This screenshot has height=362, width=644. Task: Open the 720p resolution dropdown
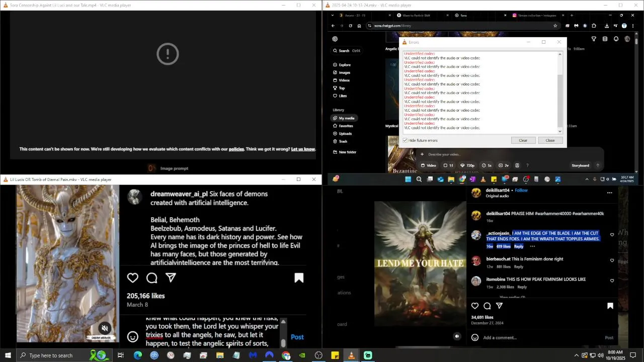[x=467, y=165]
